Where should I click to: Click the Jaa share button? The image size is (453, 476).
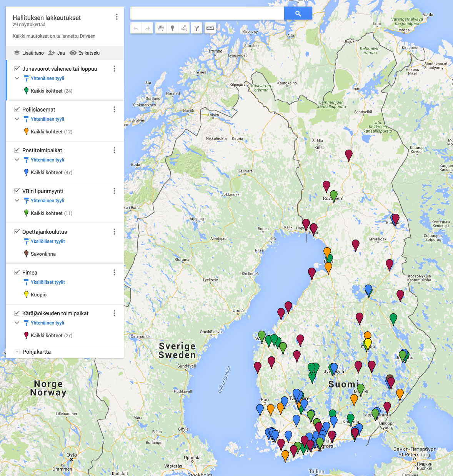pyautogui.click(x=57, y=53)
